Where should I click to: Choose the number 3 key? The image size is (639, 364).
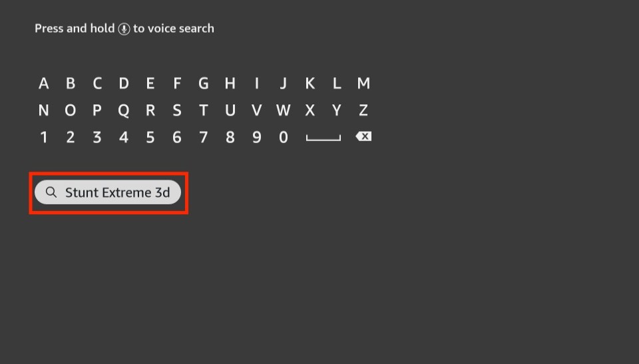pos(97,137)
